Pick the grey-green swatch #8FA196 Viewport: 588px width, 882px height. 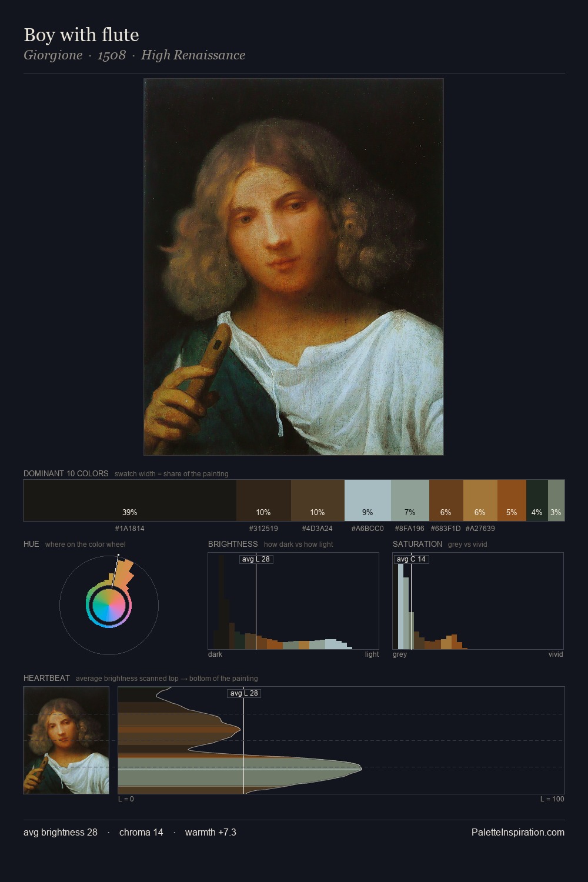pyautogui.click(x=410, y=500)
